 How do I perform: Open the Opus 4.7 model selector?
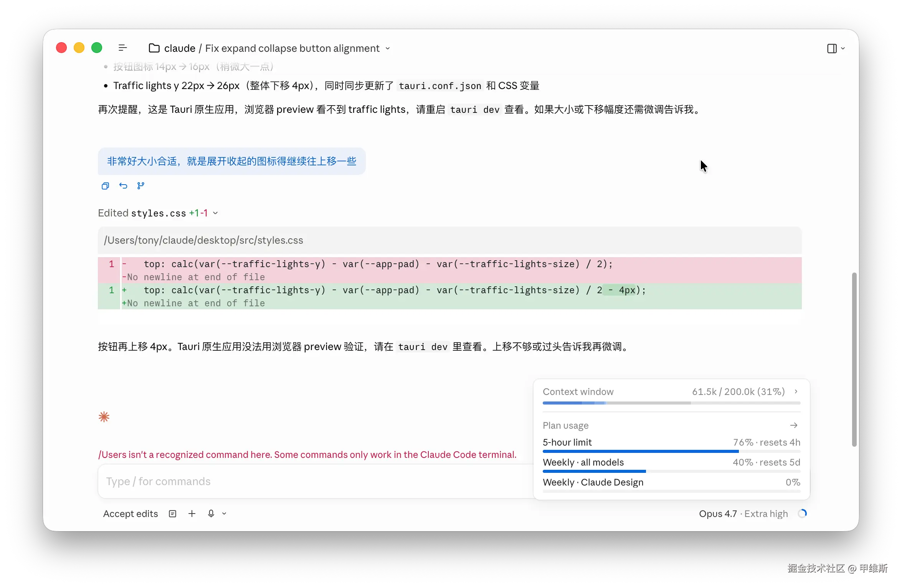coord(717,514)
